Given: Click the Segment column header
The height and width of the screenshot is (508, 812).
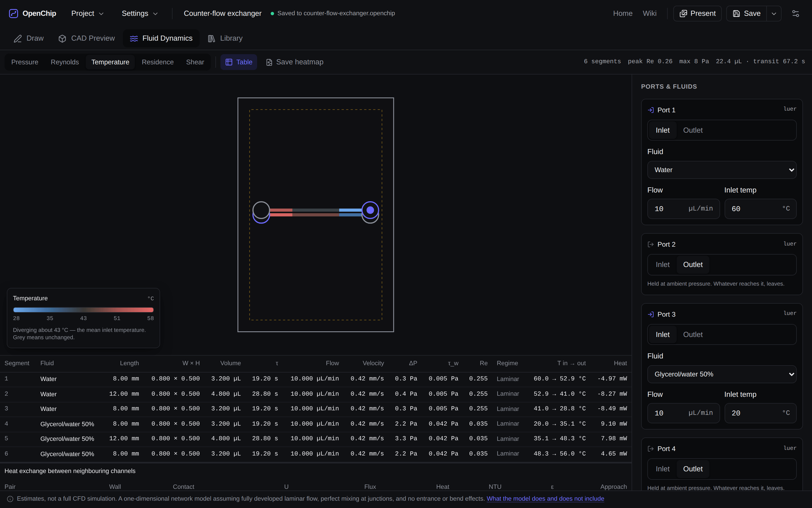Looking at the screenshot, I should pos(17,363).
